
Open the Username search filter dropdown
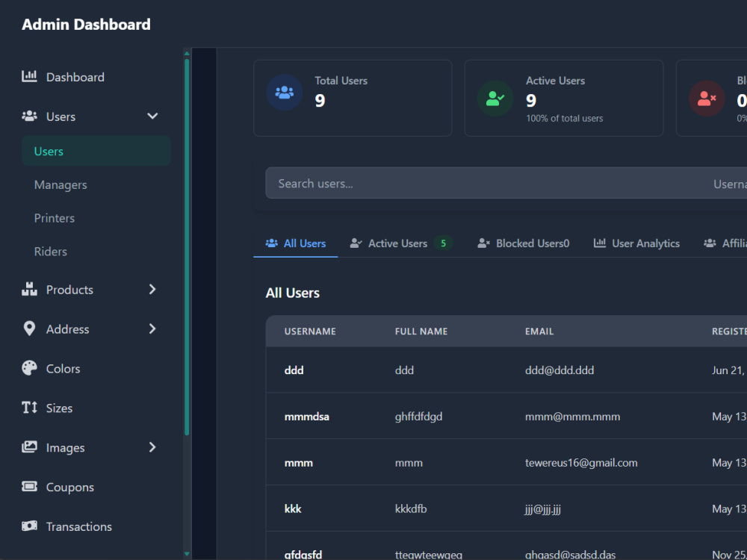[x=730, y=184]
